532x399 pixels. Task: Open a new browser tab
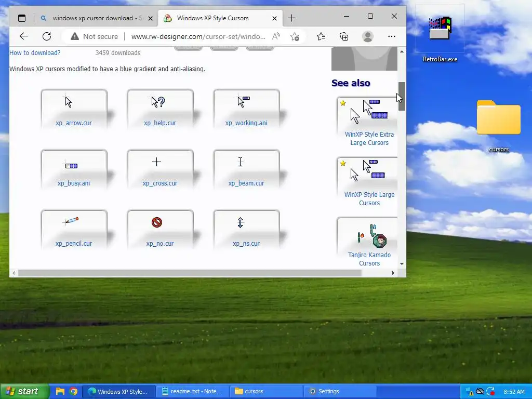coord(291,18)
